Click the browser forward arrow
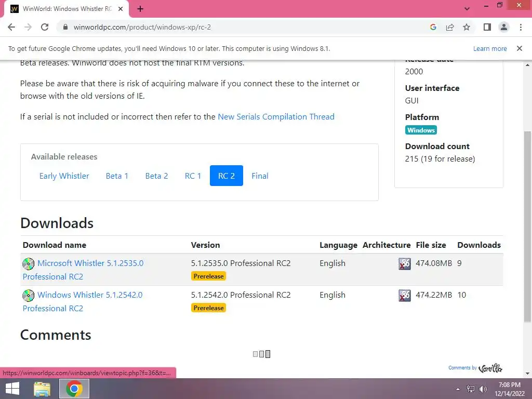The width and height of the screenshot is (532, 399). pyautogui.click(x=28, y=27)
